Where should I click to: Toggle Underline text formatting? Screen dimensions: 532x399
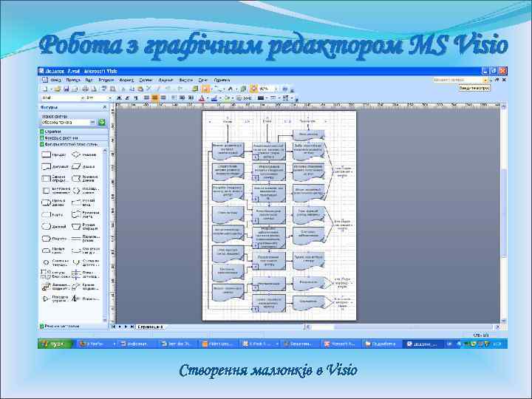coord(136,98)
